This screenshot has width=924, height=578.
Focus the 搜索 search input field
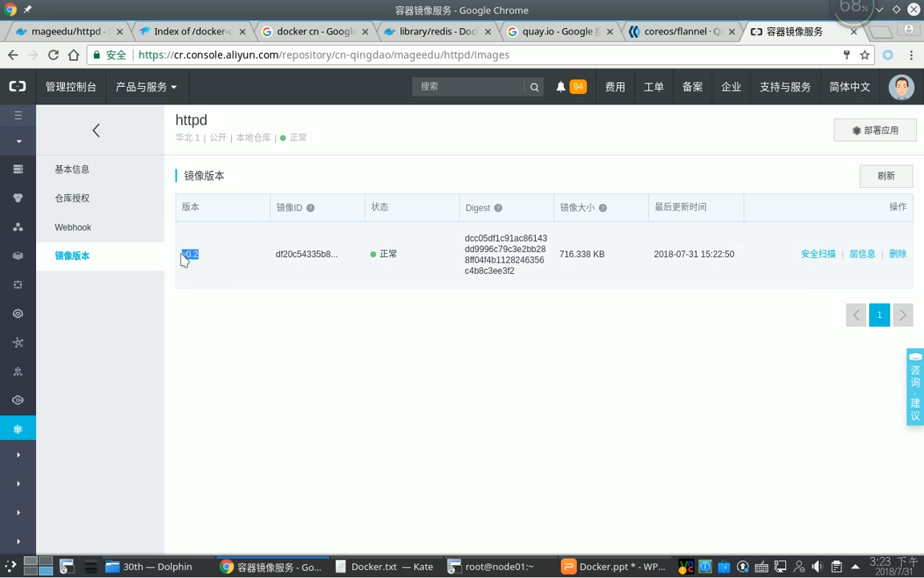468,87
